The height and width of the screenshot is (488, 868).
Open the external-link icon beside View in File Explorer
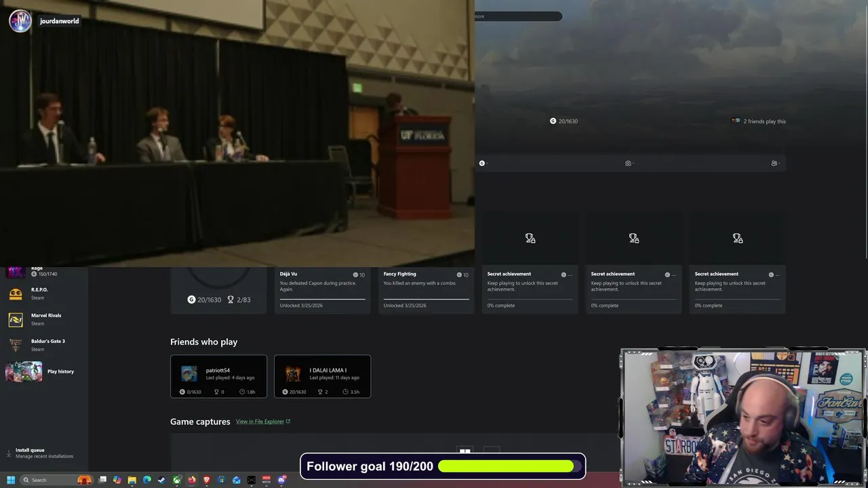coord(288,422)
